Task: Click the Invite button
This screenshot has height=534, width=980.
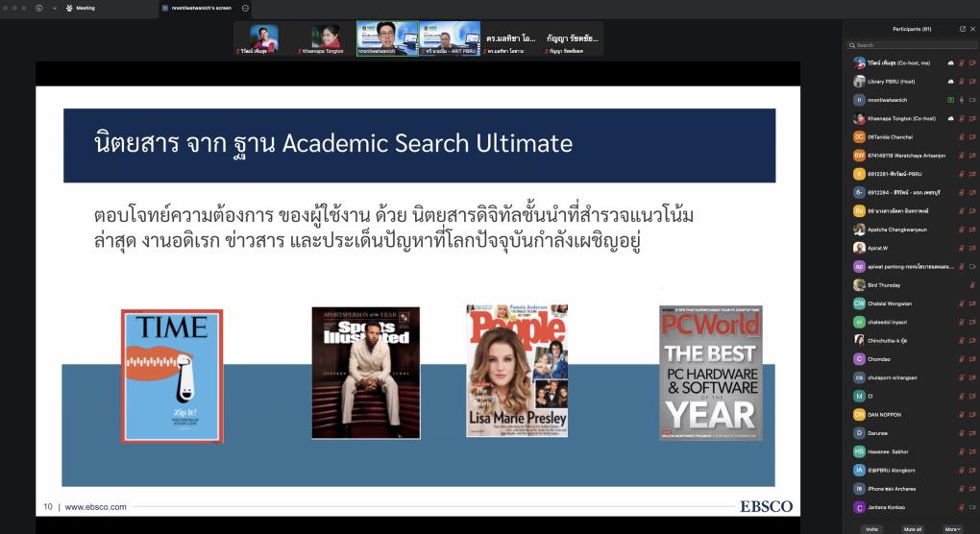Action: [871, 529]
